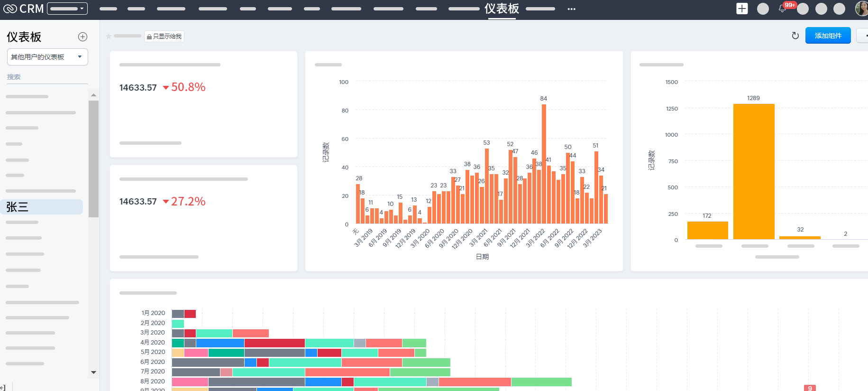Click the orange bar labeled 1289
The width and height of the screenshot is (868, 391).
point(754,171)
